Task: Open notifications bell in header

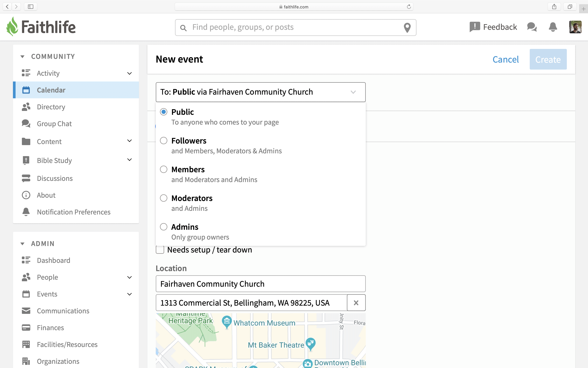Action: (553, 27)
